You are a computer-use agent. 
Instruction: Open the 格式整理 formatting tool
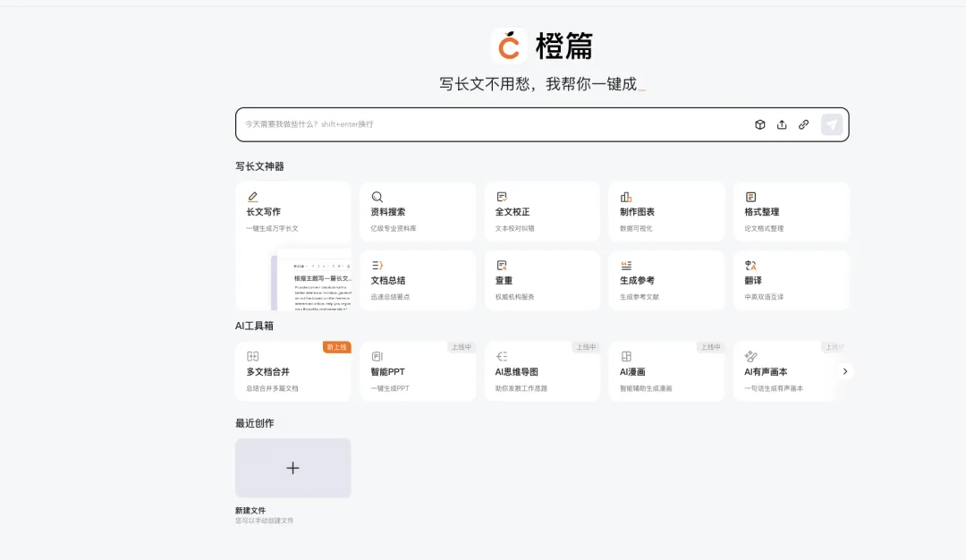[791, 210]
